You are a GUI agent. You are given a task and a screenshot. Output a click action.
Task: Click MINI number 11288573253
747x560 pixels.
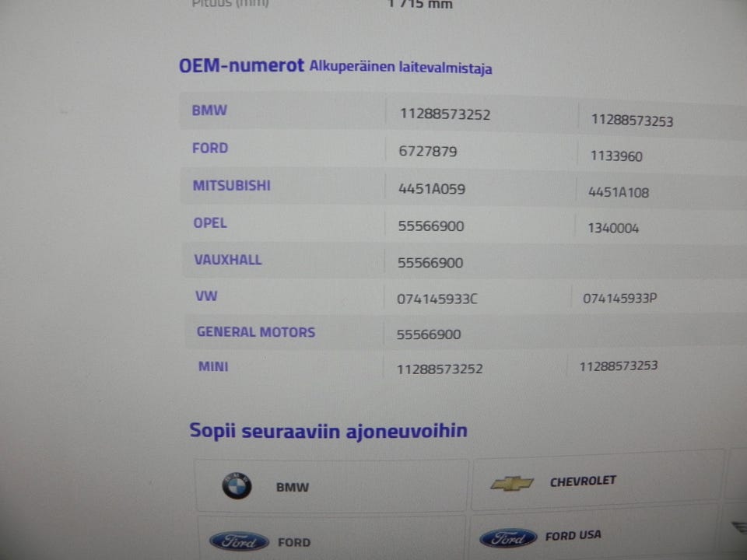pyautogui.click(x=619, y=366)
